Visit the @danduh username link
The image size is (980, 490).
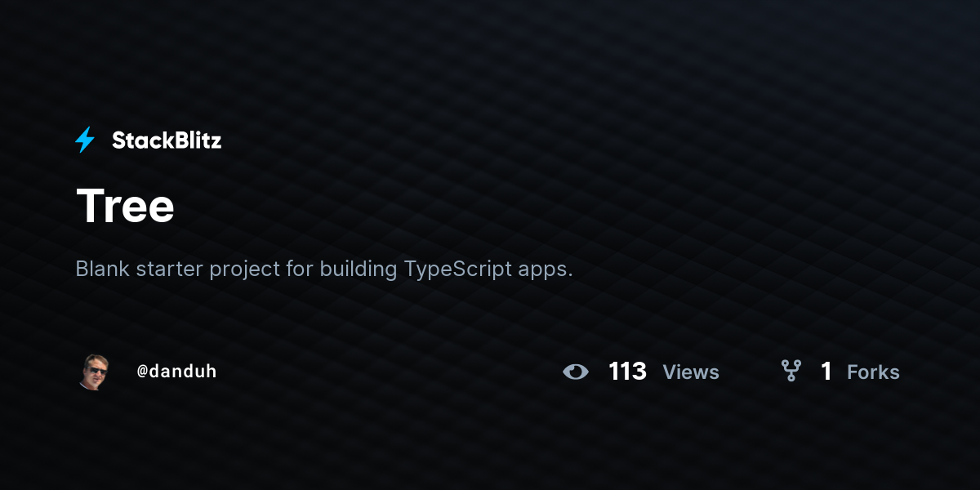point(176,372)
